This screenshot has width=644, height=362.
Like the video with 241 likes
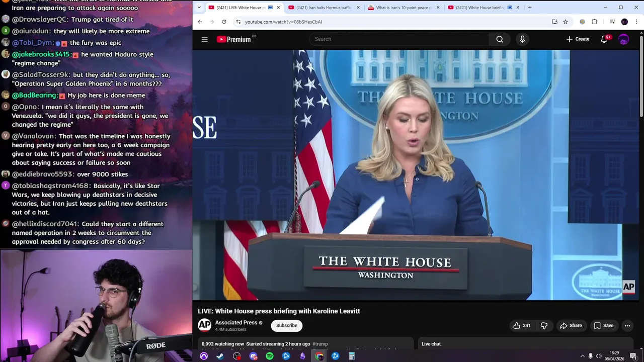(522, 325)
